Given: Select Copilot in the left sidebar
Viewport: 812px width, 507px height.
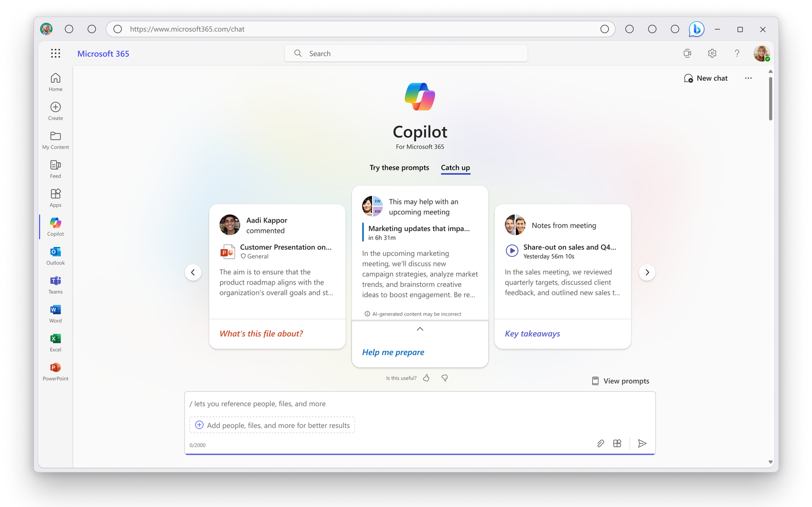Looking at the screenshot, I should pos(55,226).
